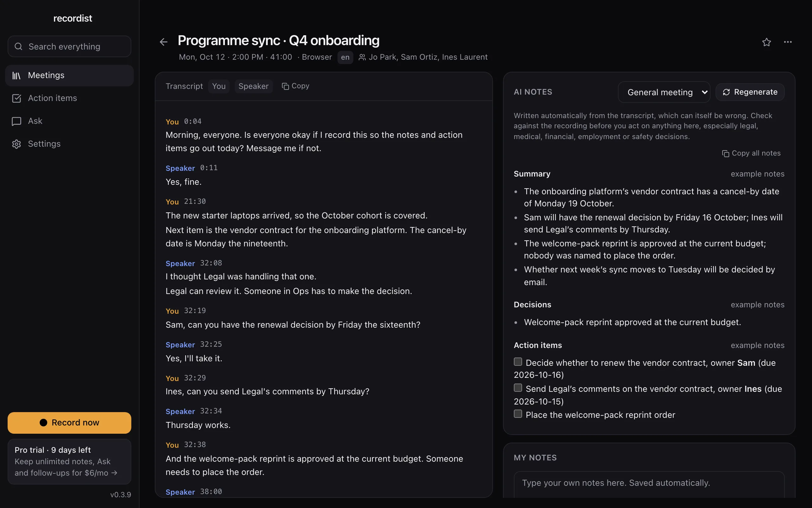Click the You speaker tag in transcript header

tap(219, 86)
